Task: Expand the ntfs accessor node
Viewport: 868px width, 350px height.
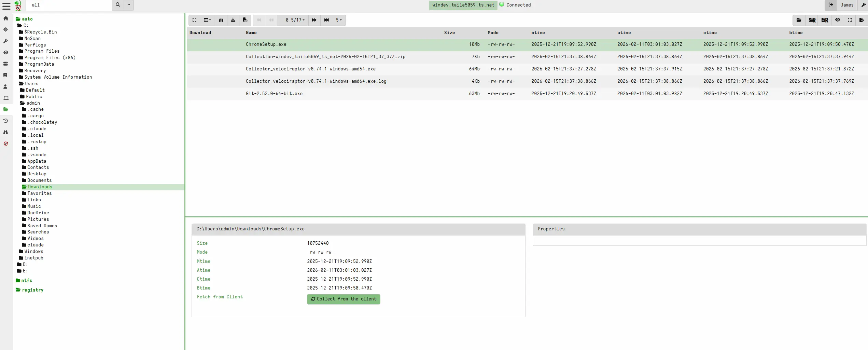Action: click(24, 281)
